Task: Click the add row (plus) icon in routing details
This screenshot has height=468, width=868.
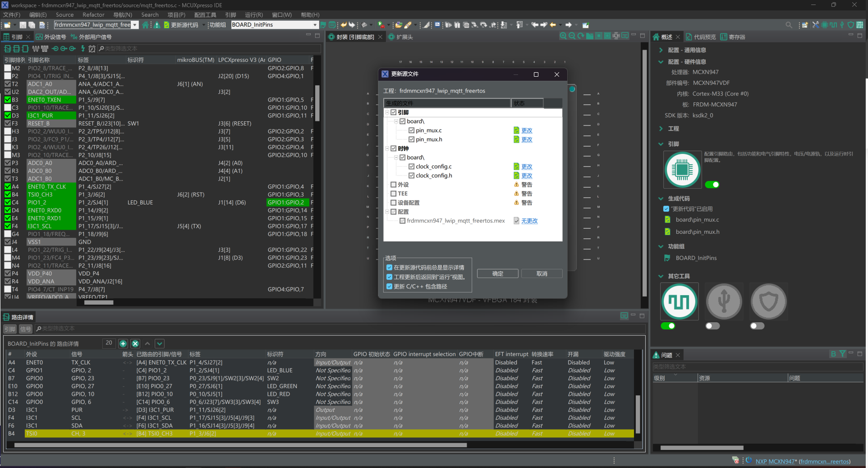Action: tap(123, 343)
